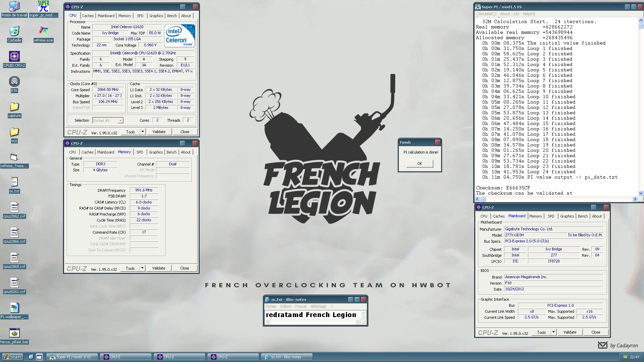Click Close button in memory CPU-Z window

[185, 268]
